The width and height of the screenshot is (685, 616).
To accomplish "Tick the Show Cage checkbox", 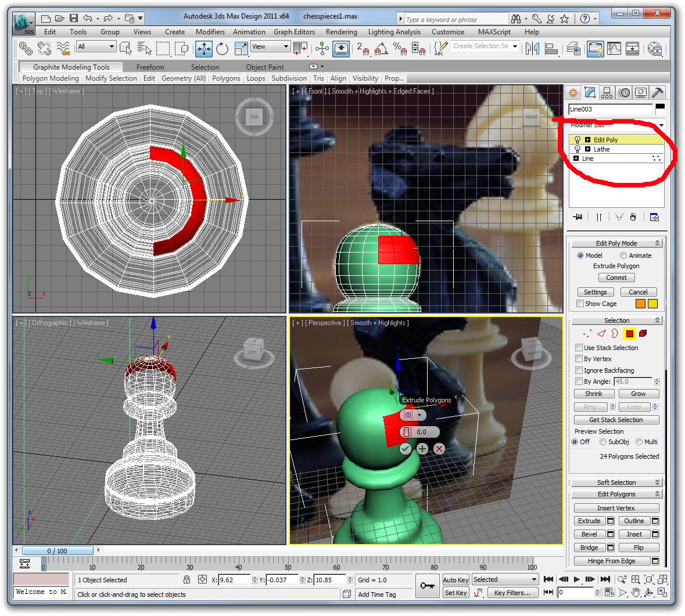I will 580,304.
